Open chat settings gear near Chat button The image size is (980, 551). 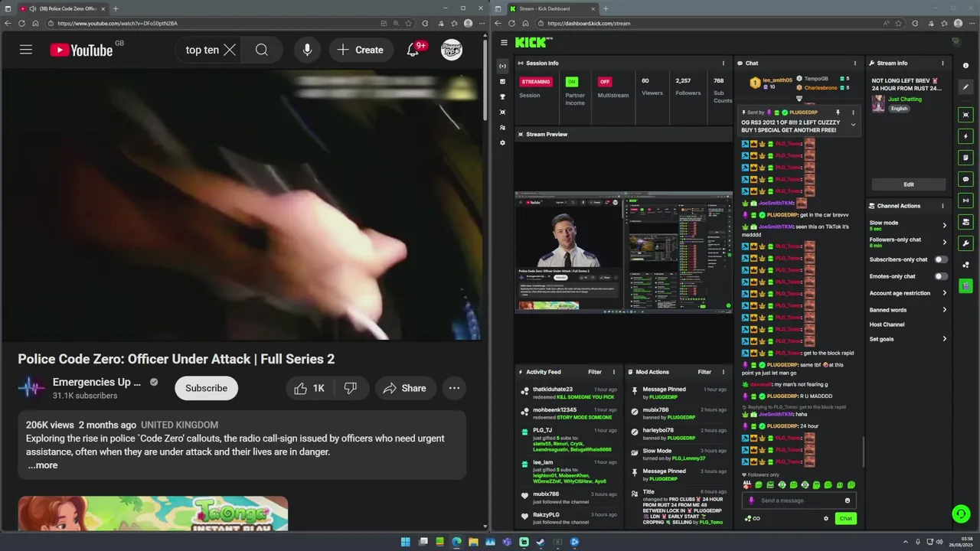[825, 519]
